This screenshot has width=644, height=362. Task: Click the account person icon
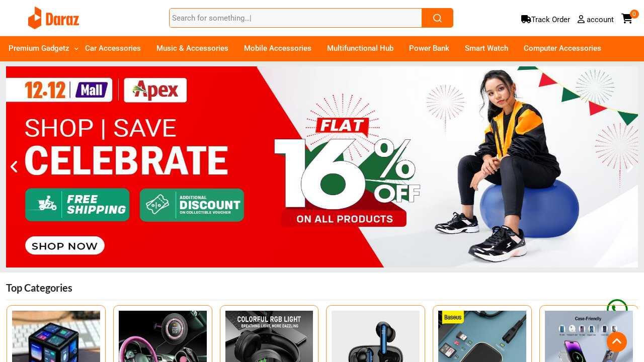[581, 19]
